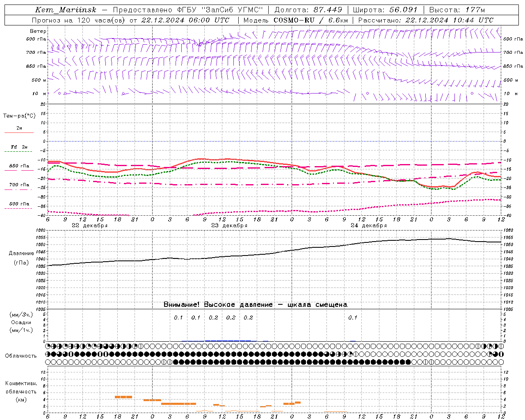The width and height of the screenshot is (525, 420).
Task: Click the station name Kem_Mariinsk in the header
Action: tap(66, 10)
